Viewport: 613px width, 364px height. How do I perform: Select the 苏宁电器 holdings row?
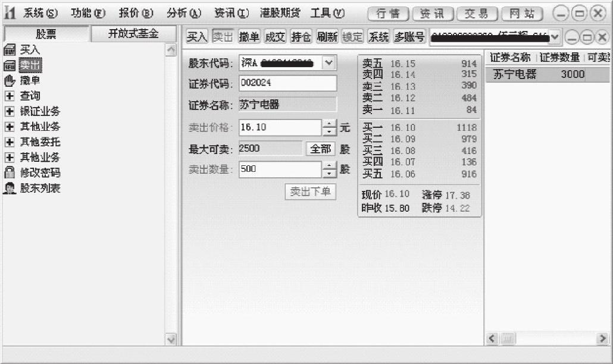(x=548, y=74)
